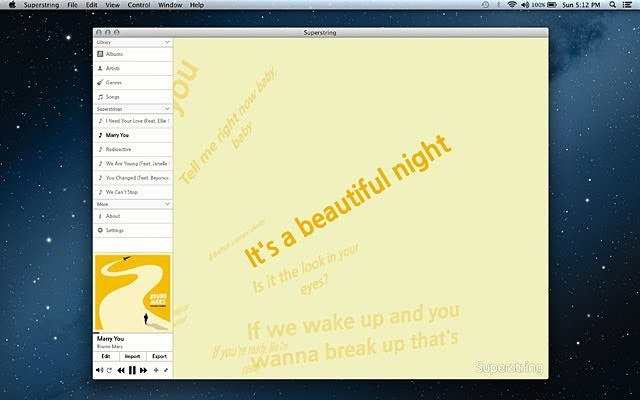
Task: Click lyric 'If we wake up and you'
Action: [x=353, y=322]
